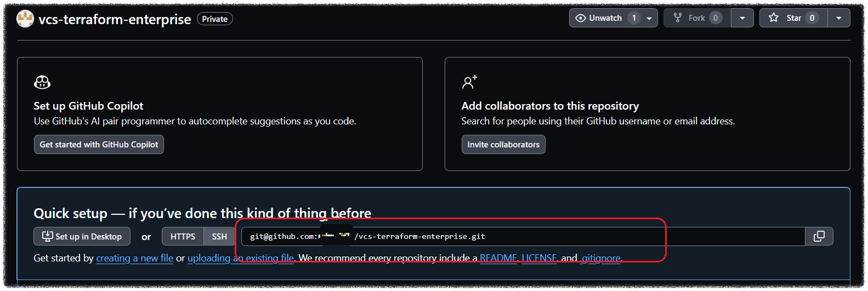Click the Private visibility badge
Screen dimensions: 868x291
[215, 19]
